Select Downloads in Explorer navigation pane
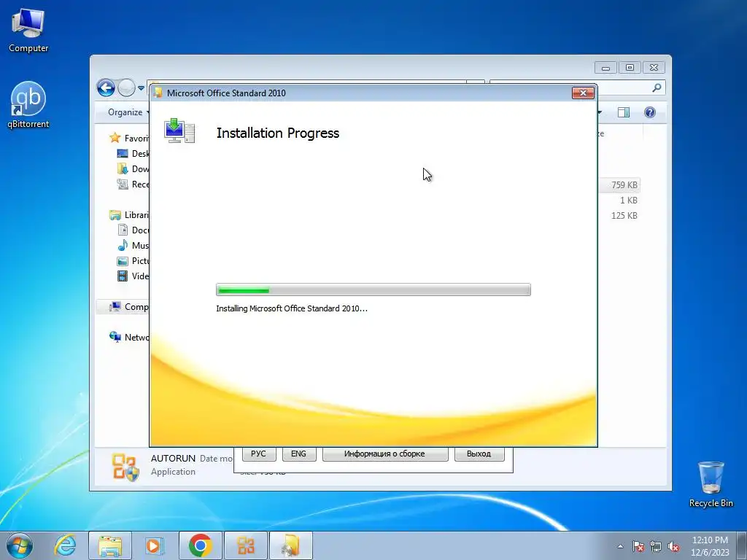The height and width of the screenshot is (560, 747). (133, 168)
